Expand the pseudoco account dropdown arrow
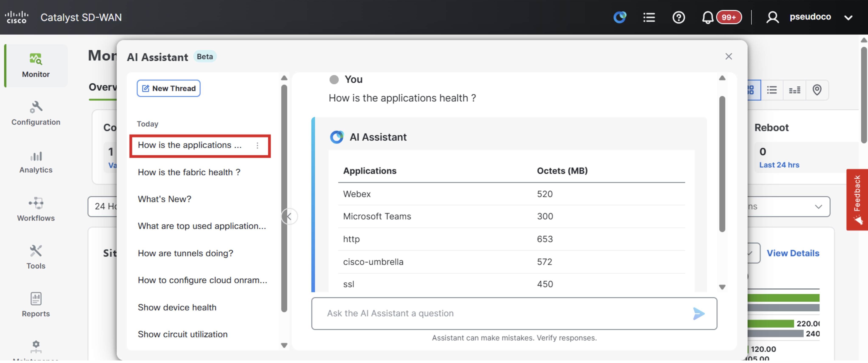This screenshot has width=868, height=363. pos(848,18)
